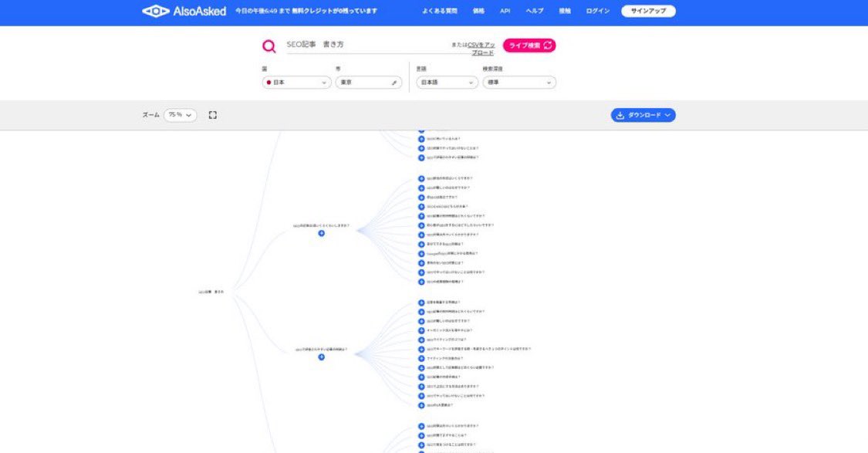Enter fullscreen with the expand icon
This screenshot has width=868, height=453.
coord(213,115)
